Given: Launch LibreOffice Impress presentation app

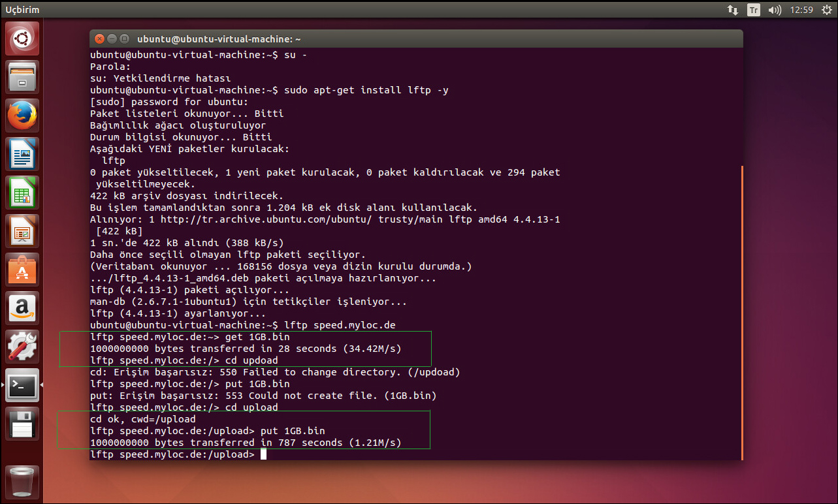Looking at the screenshot, I should (x=22, y=231).
